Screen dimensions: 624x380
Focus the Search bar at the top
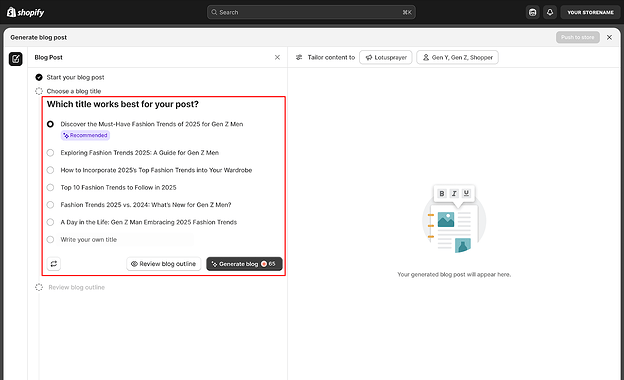coord(311,12)
